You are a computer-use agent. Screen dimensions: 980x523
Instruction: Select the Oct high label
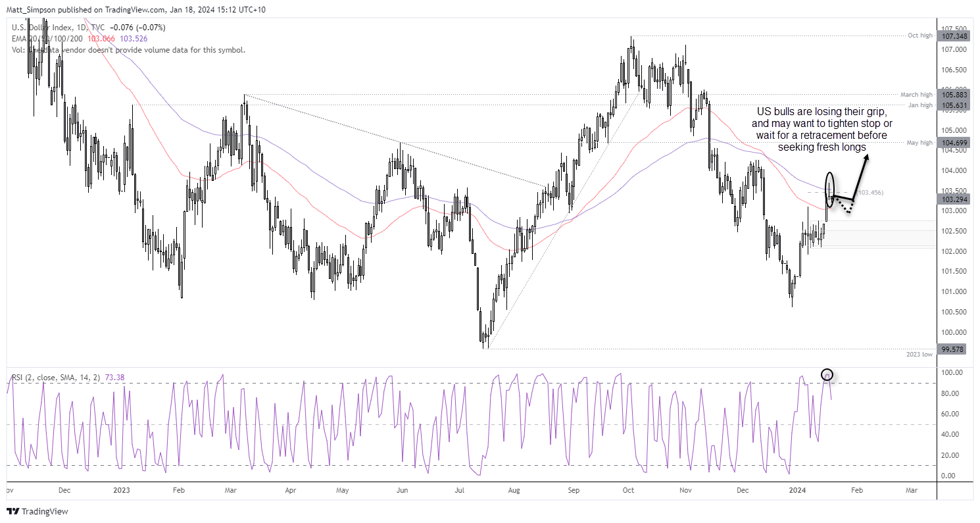[x=920, y=36]
